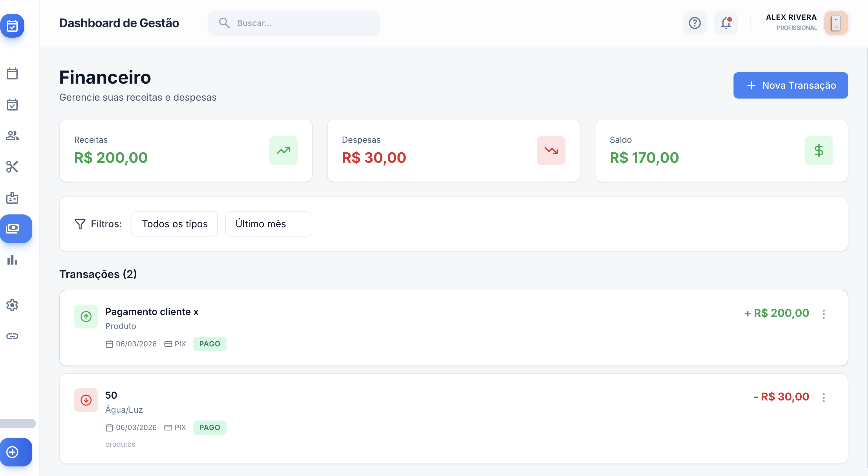
Task: Click the app logo at sidebar top
Action: 12,26
